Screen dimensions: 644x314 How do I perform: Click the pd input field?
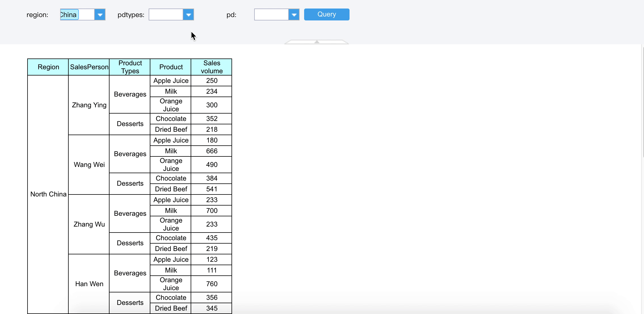coord(272,15)
